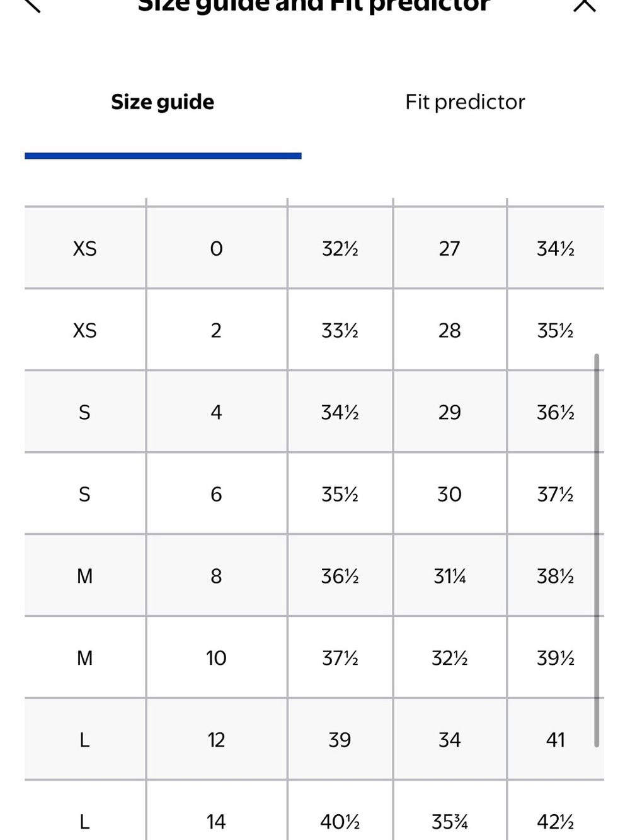Tap numeric size 6 cell
630x840 pixels.
click(216, 494)
